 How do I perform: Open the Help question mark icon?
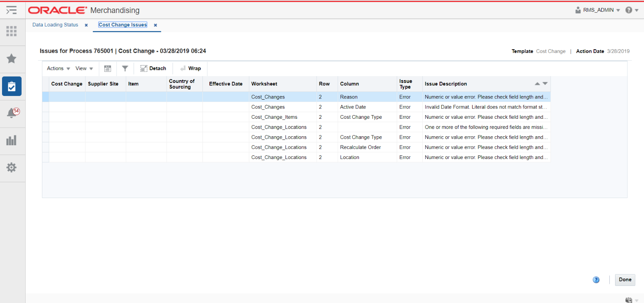point(629,10)
